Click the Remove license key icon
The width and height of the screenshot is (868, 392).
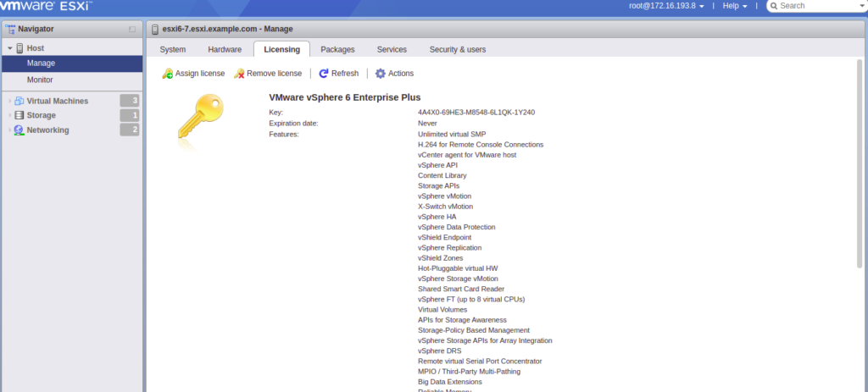point(239,74)
